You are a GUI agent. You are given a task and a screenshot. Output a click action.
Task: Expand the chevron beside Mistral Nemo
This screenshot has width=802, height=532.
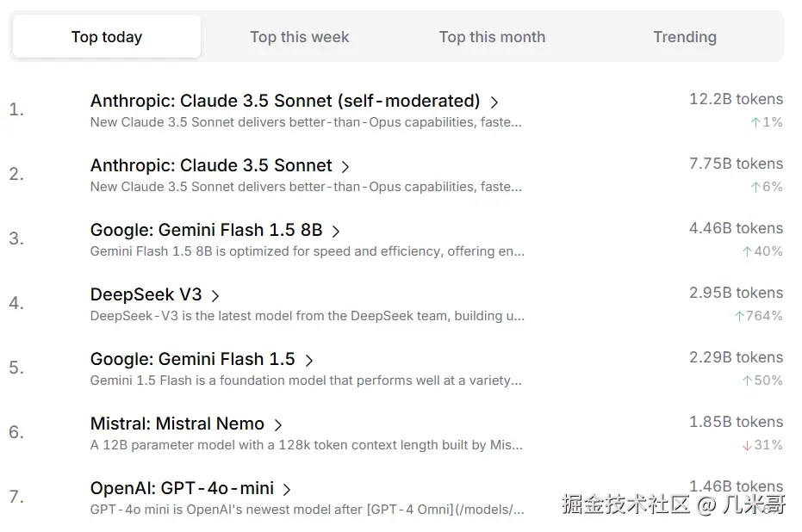(278, 424)
